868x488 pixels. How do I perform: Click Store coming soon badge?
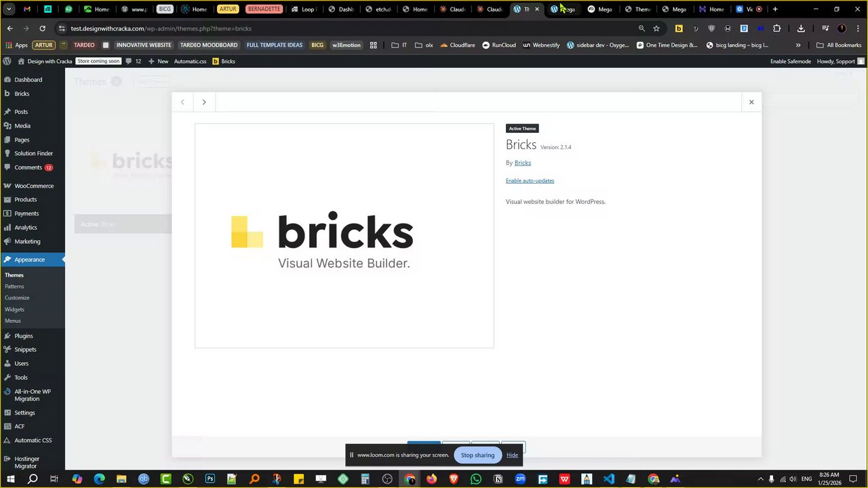point(98,61)
